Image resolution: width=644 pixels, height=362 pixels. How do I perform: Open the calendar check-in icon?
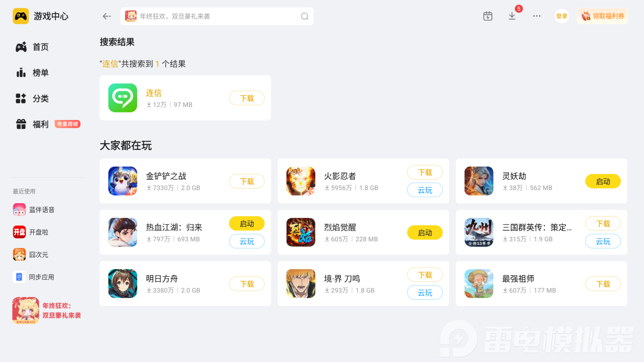[x=488, y=16]
